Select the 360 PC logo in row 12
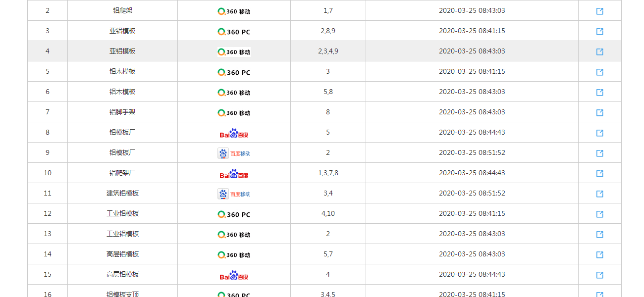 click(234, 214)
